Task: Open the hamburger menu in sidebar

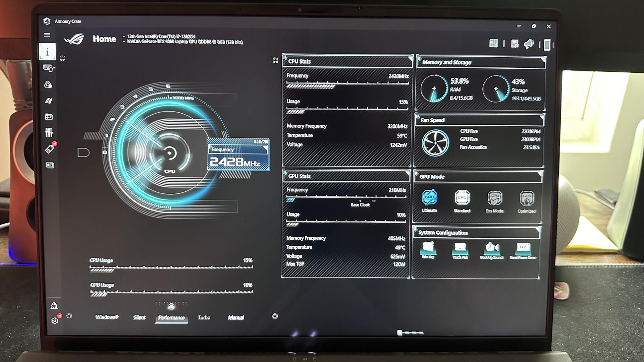Action: pyautogui.click(x=47, y=35)
